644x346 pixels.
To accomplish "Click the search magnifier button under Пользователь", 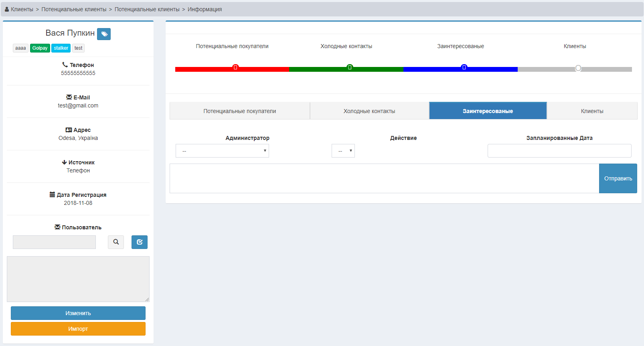I will pyautogui.click(x=116, y=242).
